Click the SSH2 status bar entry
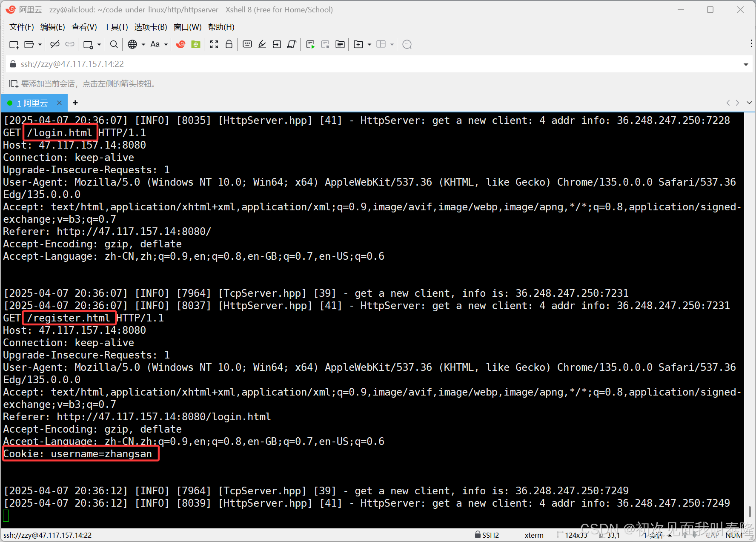Screen dimensions: 756x542 487,535
